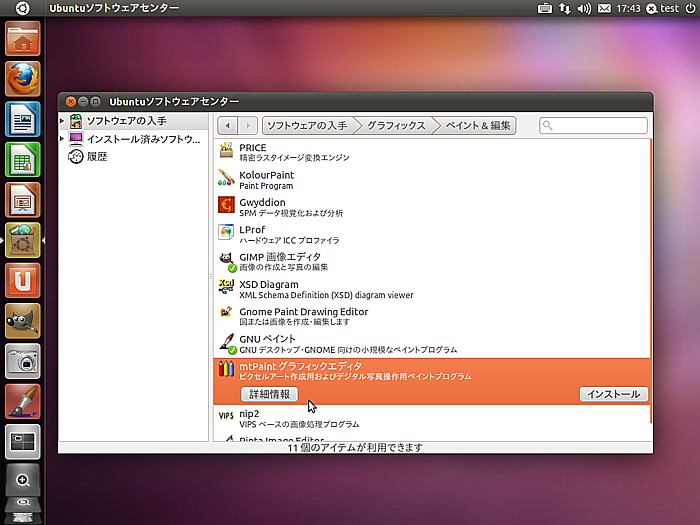
Task: Select the GNU ペイント entry title
Action: 267,339
